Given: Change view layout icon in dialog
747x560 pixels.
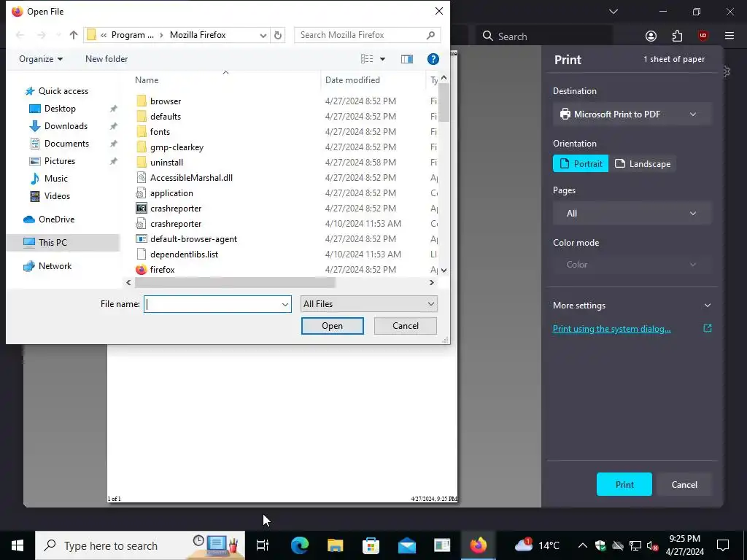Looking at the screenshot, I should point(367,59).
